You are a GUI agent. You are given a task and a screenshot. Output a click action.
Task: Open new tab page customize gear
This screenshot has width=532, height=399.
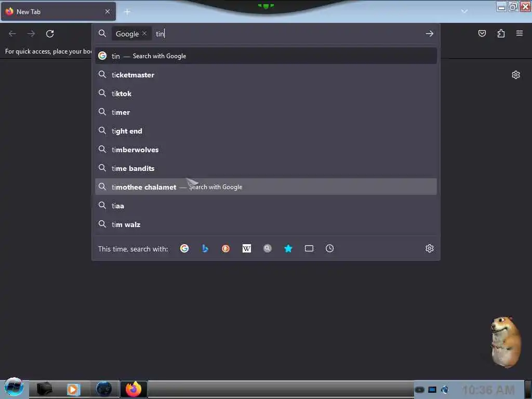[x=516, y=75]
